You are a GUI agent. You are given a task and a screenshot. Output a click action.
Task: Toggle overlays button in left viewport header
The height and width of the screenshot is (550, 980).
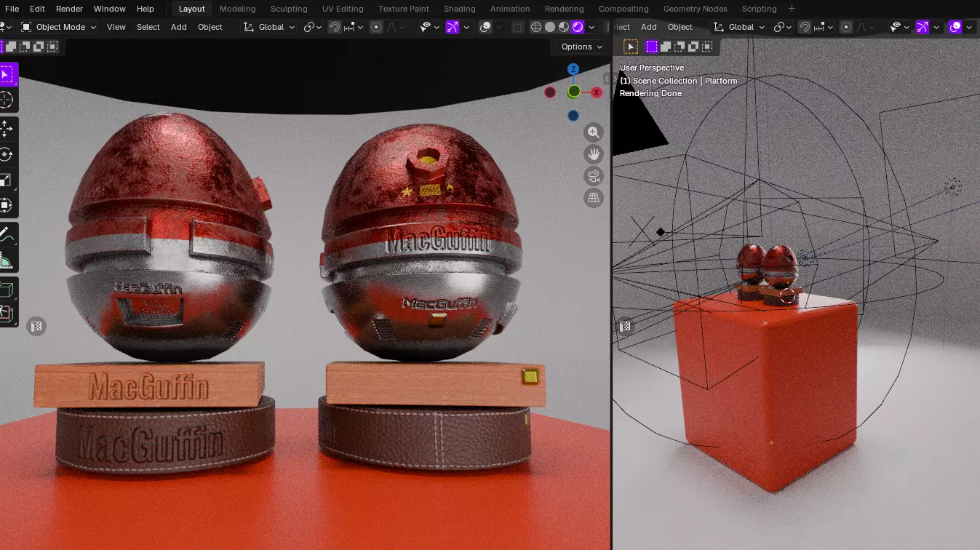[x=485, y=27]
